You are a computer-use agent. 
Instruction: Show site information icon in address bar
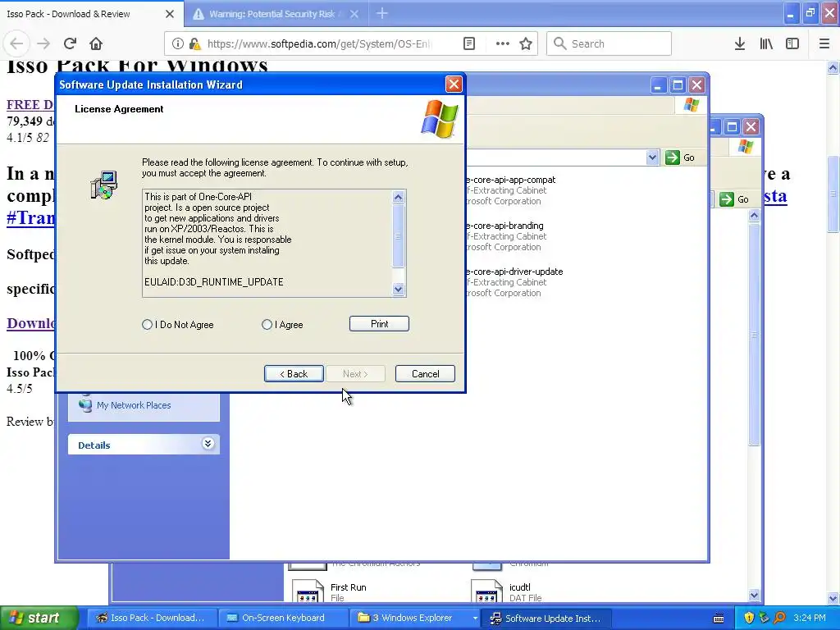[177, 43]
